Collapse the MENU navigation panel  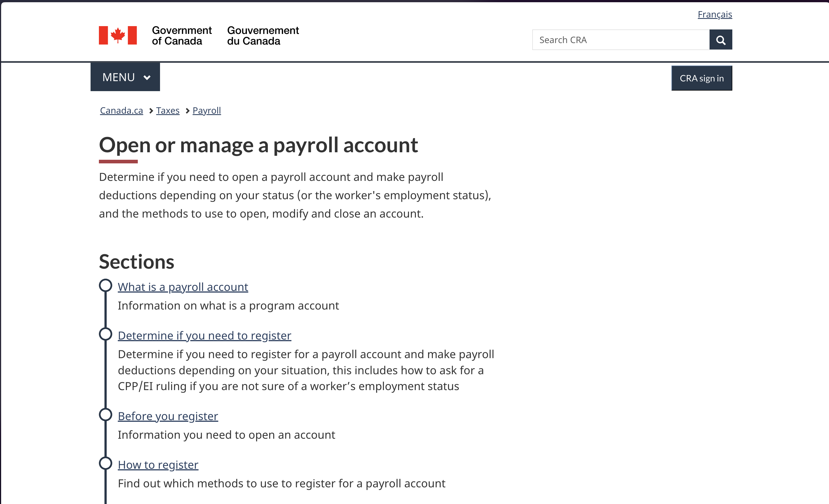tap(125, 77)
